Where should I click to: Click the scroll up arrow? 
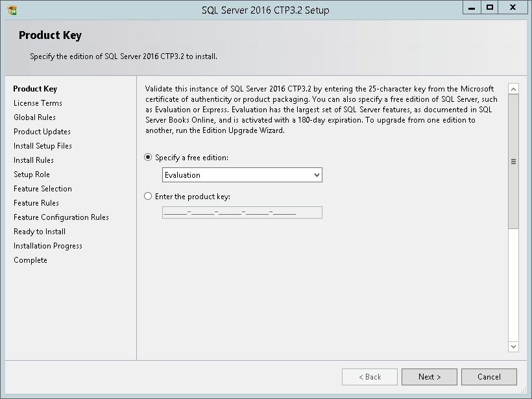513,89
